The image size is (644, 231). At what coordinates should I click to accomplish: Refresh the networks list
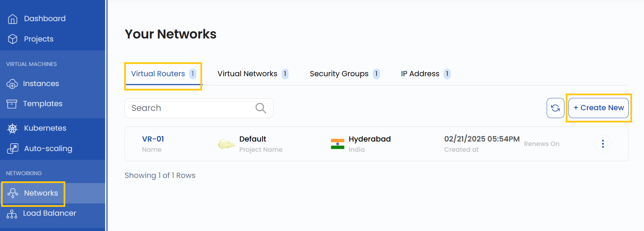tap(556, 108)
